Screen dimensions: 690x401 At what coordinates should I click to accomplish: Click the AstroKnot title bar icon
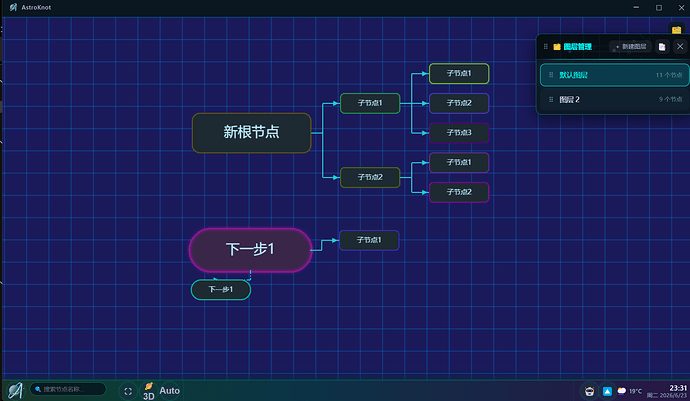(13, 7)
